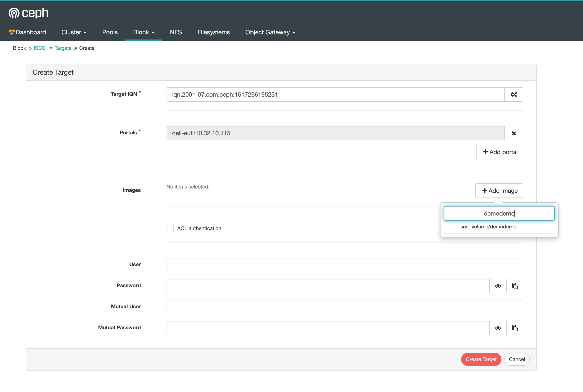
Task: Cancel target creation
Action: pyautogui.click(x=517, y=359)
